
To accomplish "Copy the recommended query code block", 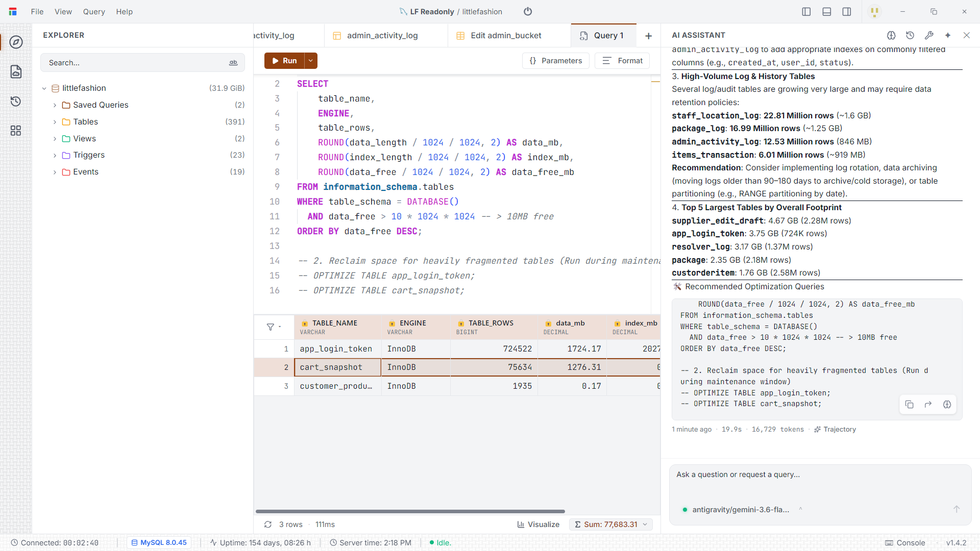I will (x=909, y=405).
